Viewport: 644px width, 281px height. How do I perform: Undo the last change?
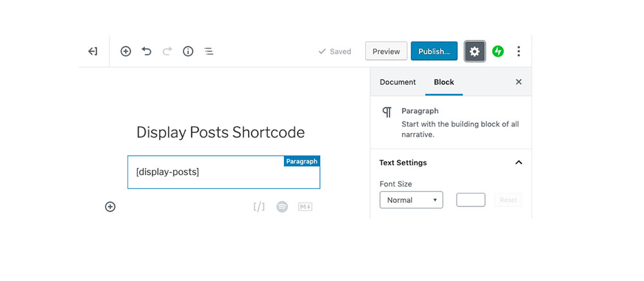(x=147, y=51)
